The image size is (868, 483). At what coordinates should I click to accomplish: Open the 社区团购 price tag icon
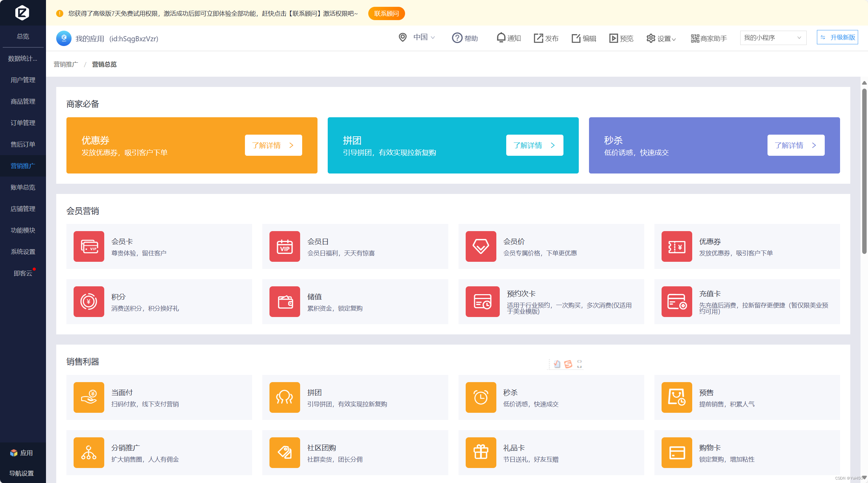(x=285, y=453)
